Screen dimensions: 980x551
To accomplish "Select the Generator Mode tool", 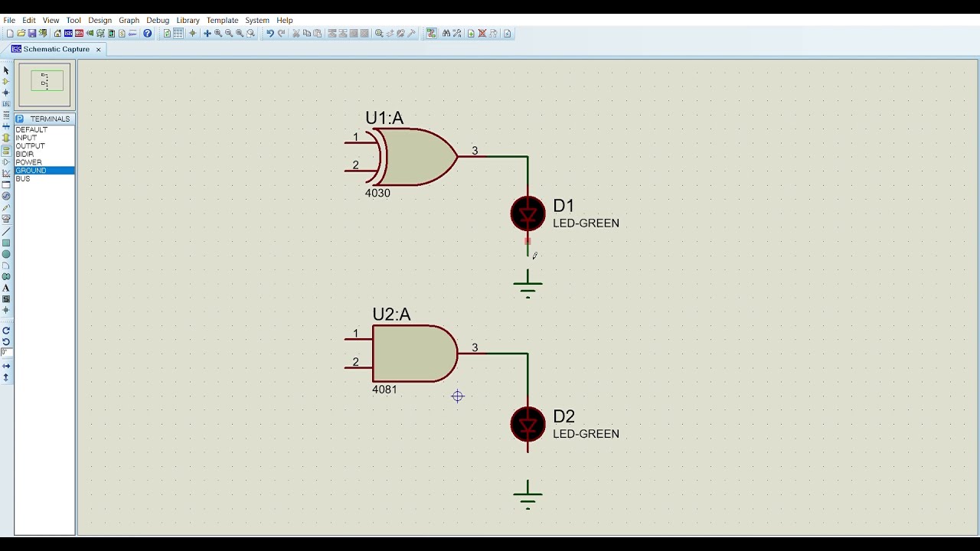I will (6, 195).
